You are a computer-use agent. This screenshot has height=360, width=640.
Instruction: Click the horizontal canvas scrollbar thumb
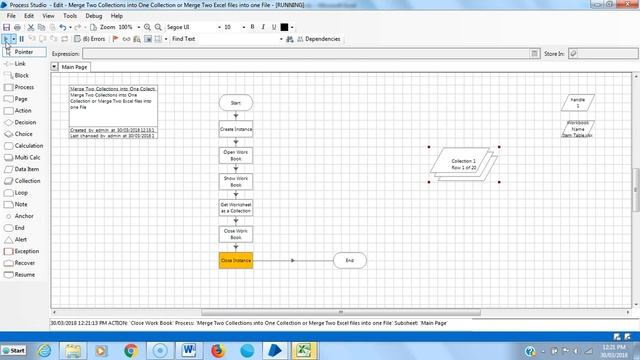click(341, 313)
